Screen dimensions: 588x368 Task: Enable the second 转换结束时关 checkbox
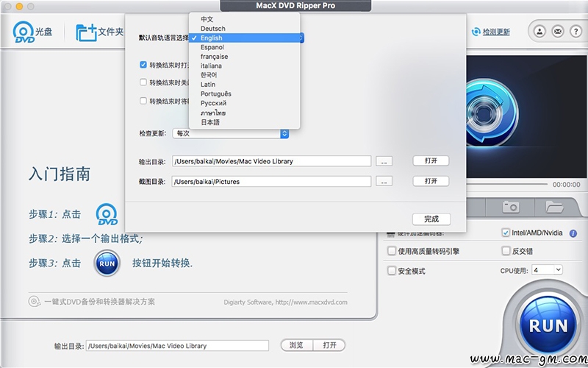tap(143, 82)
